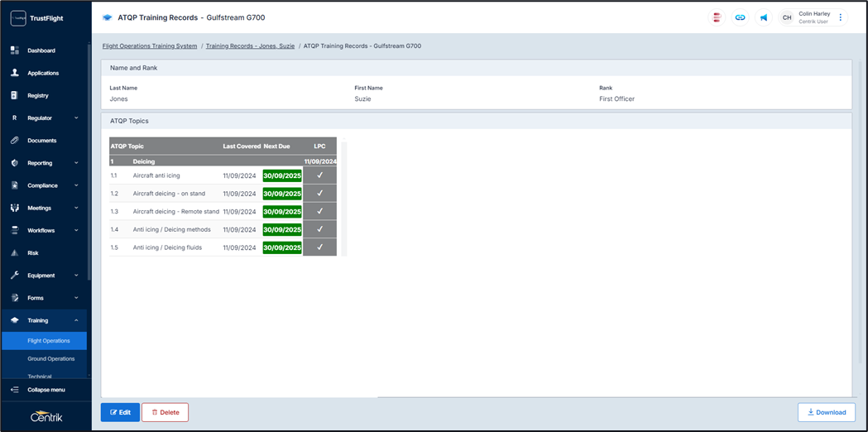
Task: Open the user options three-dot menu
Action: (841, 17)
